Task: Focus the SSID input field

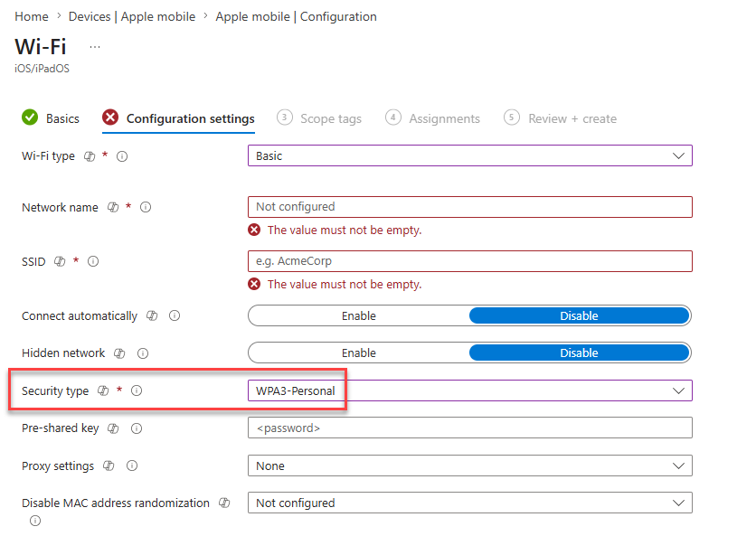Action: click(470, 261)
